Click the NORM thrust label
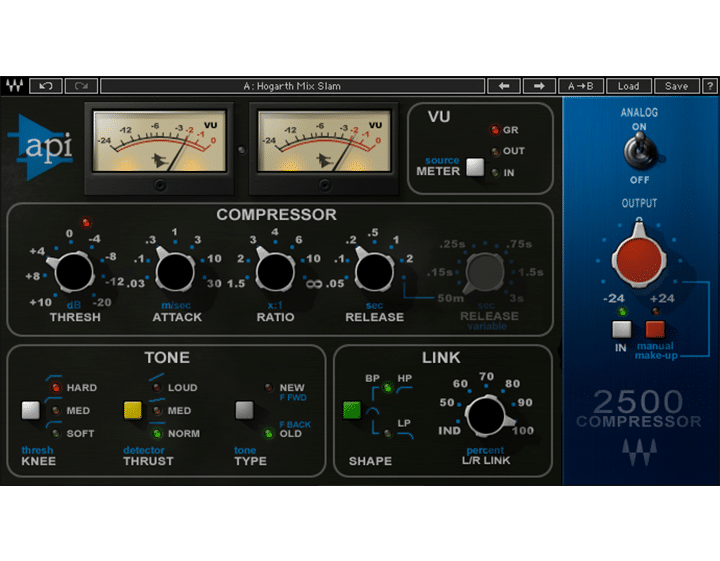This screenshot has width=720, height=561. [184, 433]
